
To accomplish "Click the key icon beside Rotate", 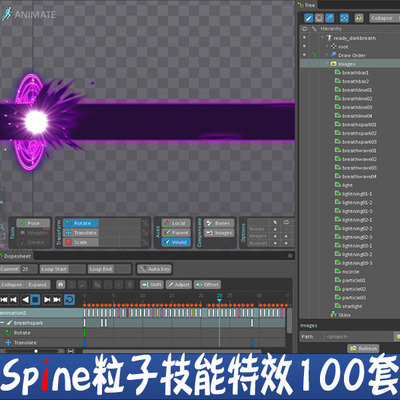I will 145,223.
